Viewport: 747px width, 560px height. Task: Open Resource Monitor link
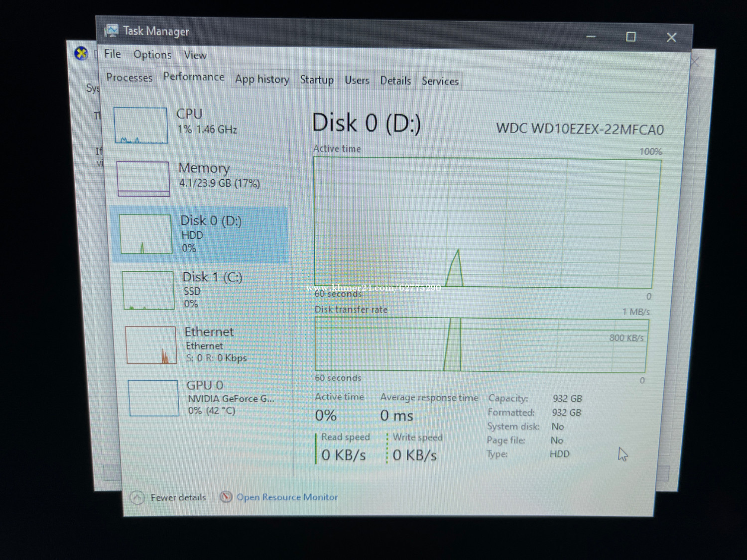[287, 497]
